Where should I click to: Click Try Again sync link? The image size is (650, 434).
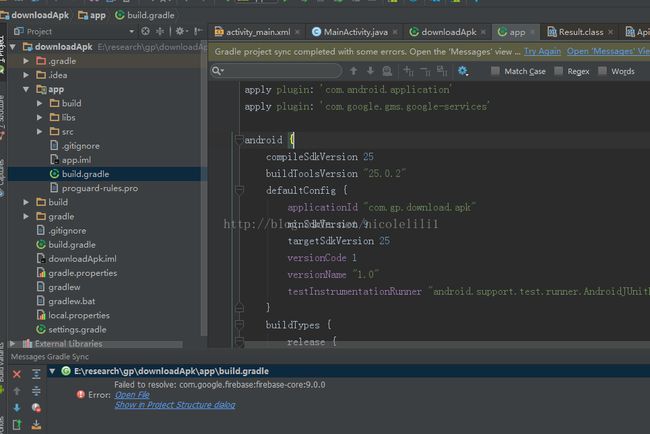542,51
